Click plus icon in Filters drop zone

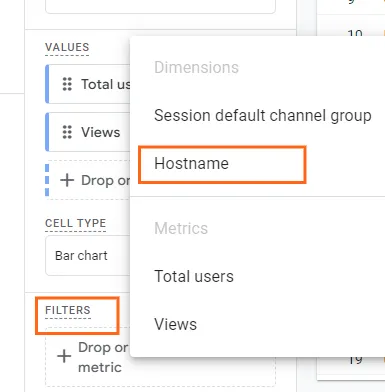[64, 356]
